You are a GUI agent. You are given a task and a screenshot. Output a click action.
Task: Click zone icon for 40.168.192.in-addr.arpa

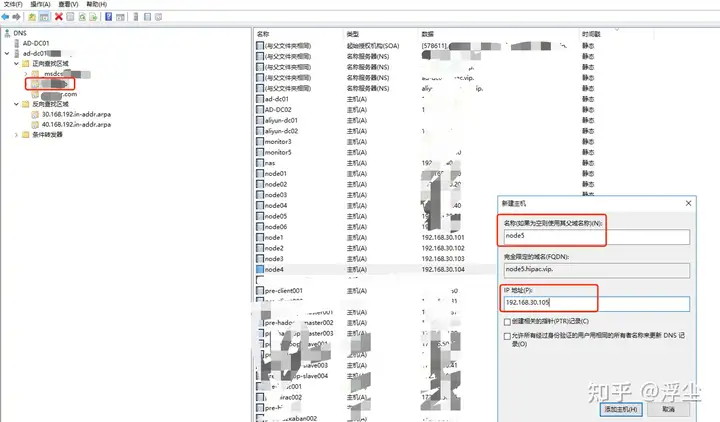(35, 124)
